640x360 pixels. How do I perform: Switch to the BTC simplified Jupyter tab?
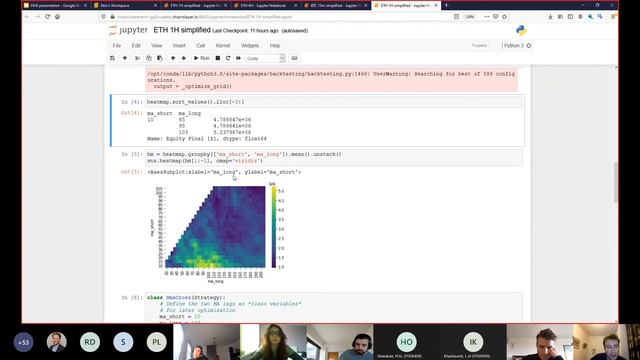pyautogui.click(x=336, y=6)
